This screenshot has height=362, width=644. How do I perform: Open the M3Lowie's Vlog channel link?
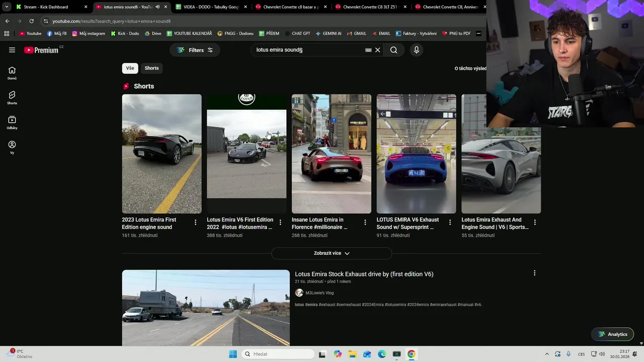(x=319, y=293)
